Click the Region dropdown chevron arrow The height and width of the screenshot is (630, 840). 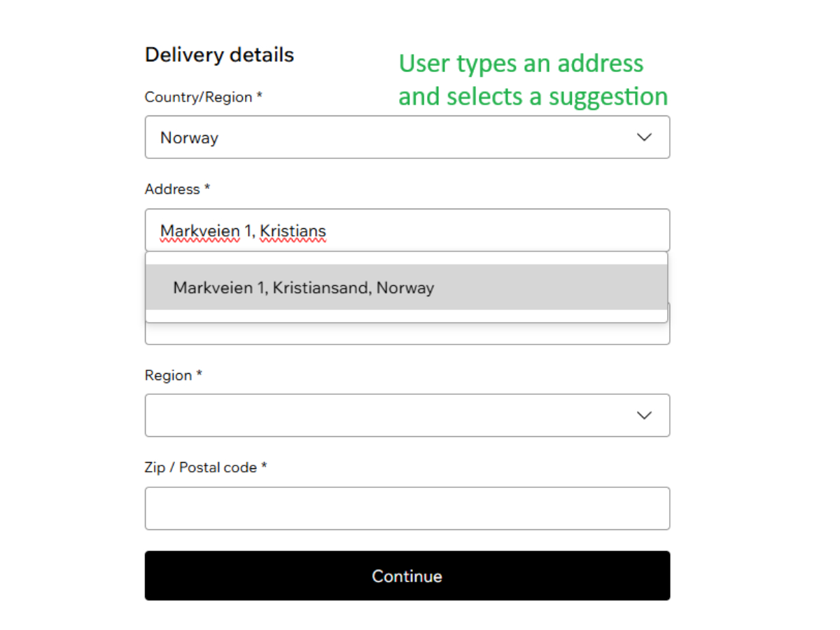coord(644,415)
